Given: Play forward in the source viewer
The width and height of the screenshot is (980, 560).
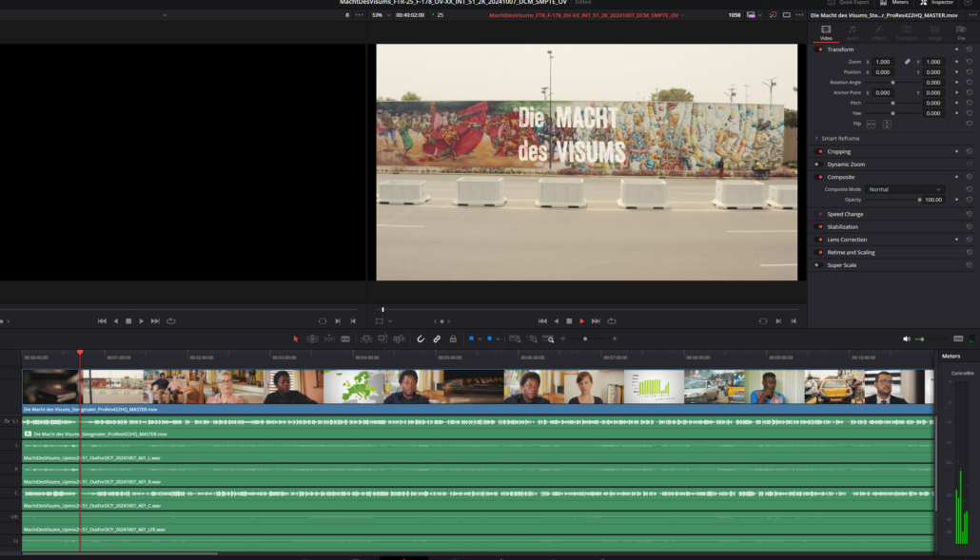Looking at the screenshot, I should pos(141,321).
